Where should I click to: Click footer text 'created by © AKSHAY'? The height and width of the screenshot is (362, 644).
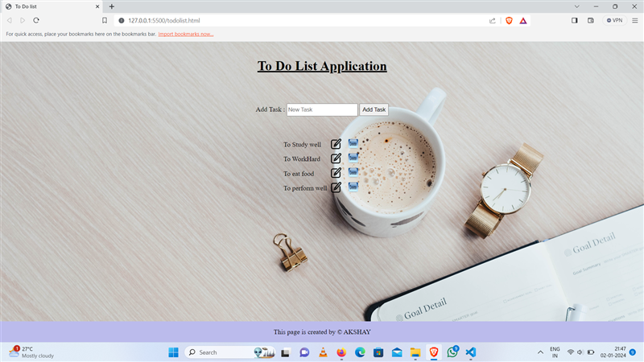click(338, 332)
